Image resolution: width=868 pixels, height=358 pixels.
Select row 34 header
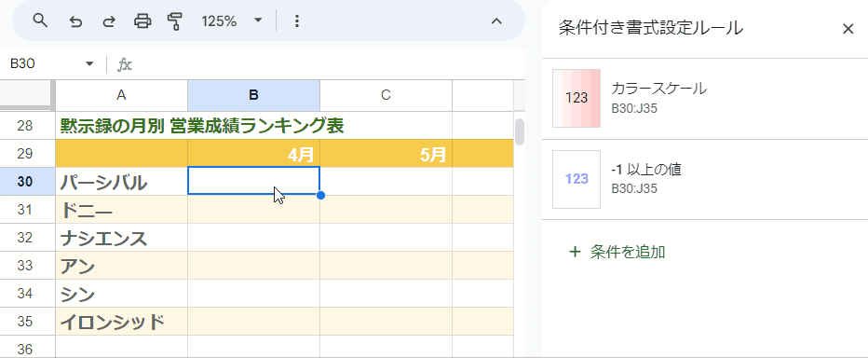click(x=27, y=293)
